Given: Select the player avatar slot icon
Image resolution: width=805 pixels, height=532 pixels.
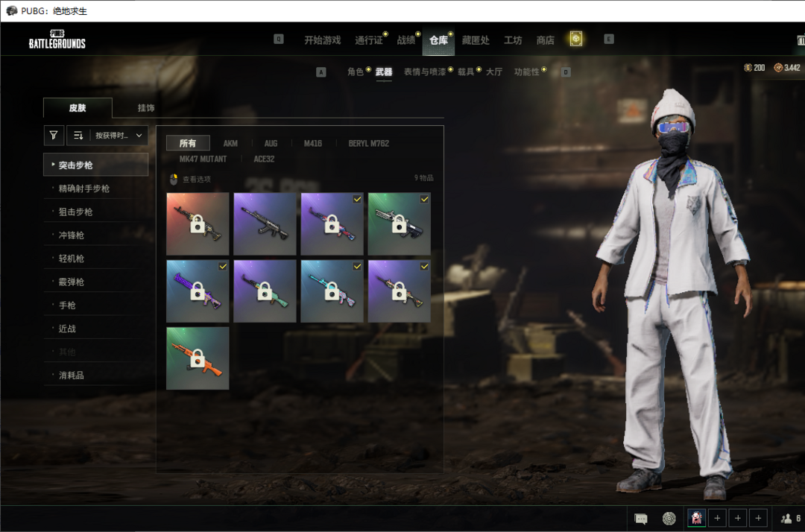Looking at the screenshot, I should [x=697, y=518].
